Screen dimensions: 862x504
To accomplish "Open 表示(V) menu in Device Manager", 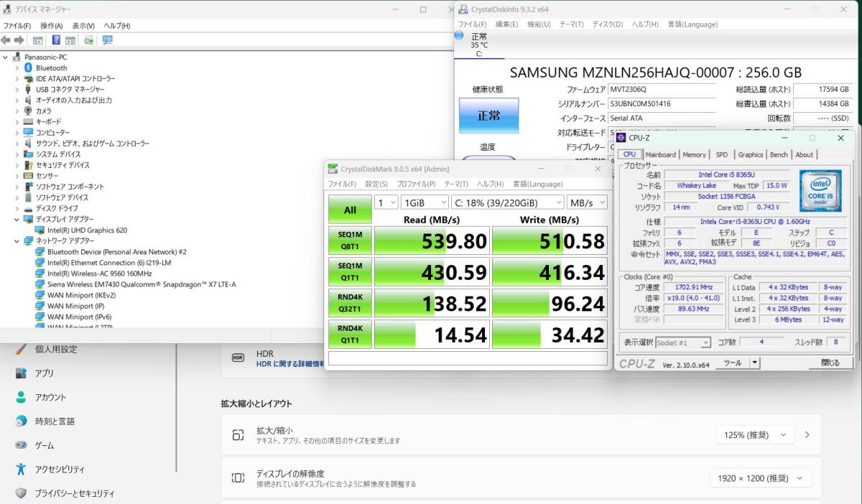I will click(84, 26).
